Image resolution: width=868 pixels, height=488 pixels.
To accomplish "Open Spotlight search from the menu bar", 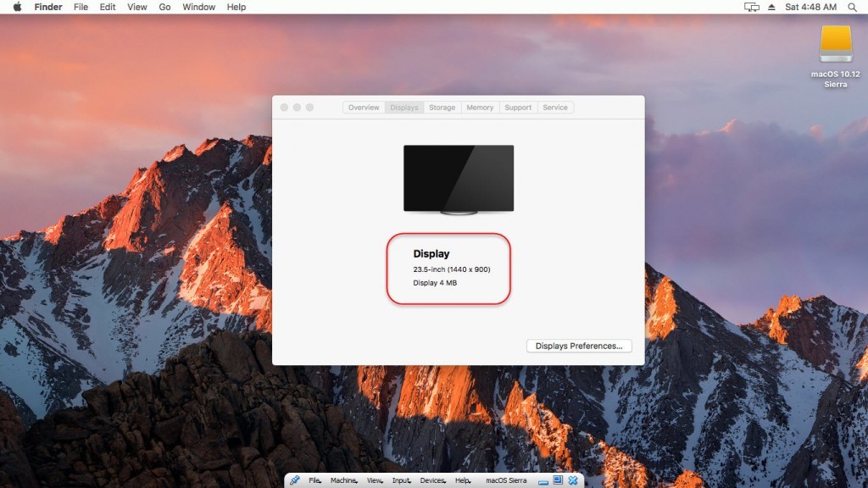I will point(852,7).
